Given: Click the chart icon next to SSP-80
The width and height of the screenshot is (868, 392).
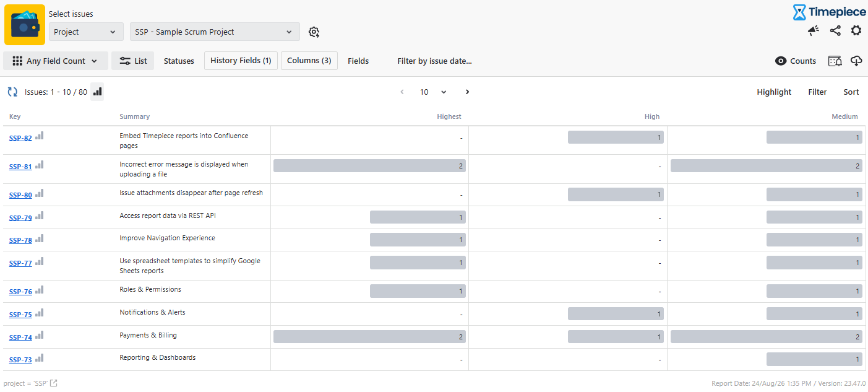Looking at the screenshot, I should pos(40,193).
